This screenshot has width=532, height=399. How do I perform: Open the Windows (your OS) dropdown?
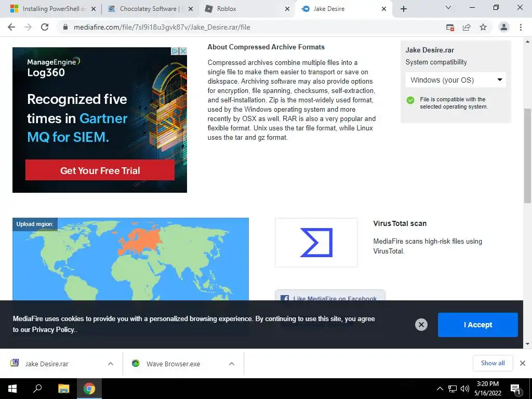[456, 80]
